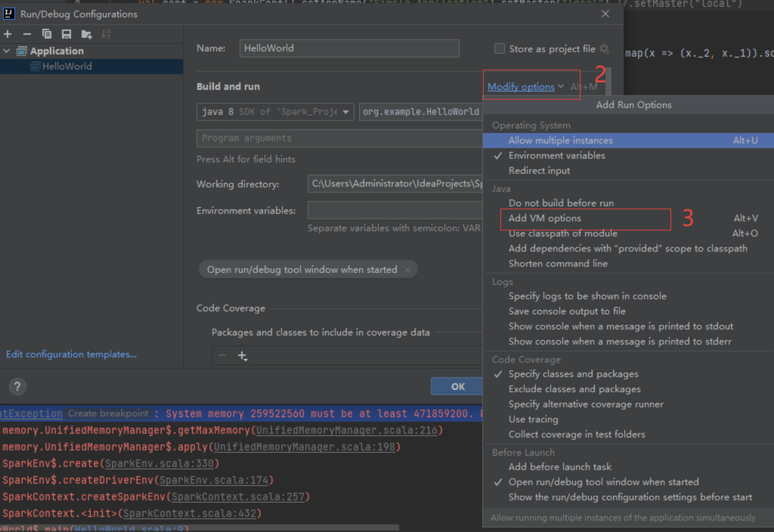The image size is (774, 532).
Task: Collapse the Application tree node
Action: [7, 51]
